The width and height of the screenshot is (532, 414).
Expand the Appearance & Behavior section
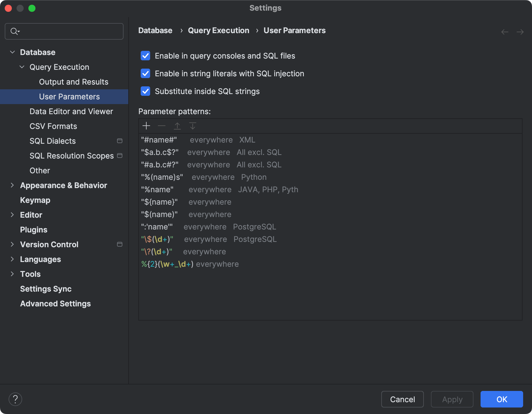[x=12, y=185]
